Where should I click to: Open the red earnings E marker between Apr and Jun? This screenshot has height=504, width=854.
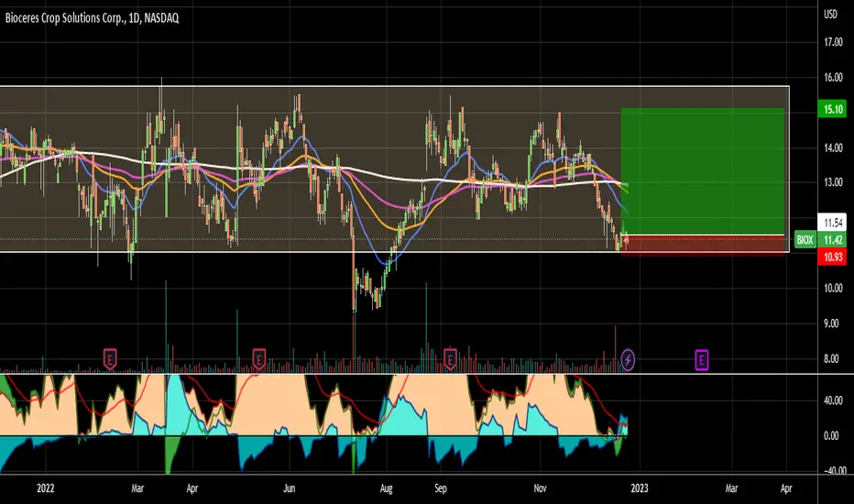click(258, 359)
